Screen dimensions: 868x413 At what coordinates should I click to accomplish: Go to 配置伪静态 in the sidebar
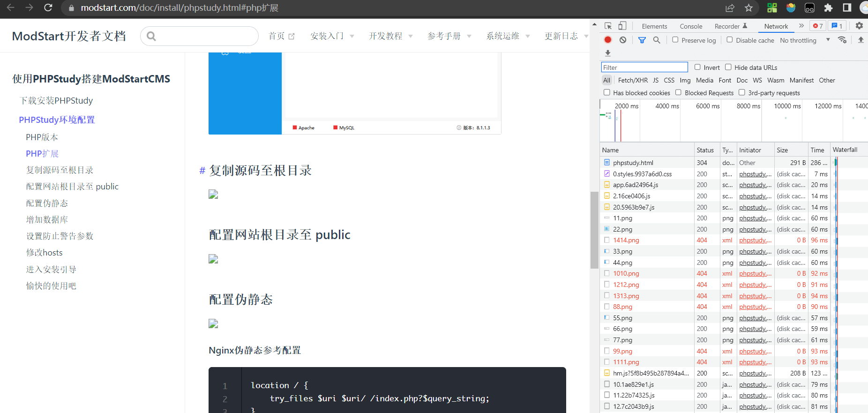pos(47,203)
